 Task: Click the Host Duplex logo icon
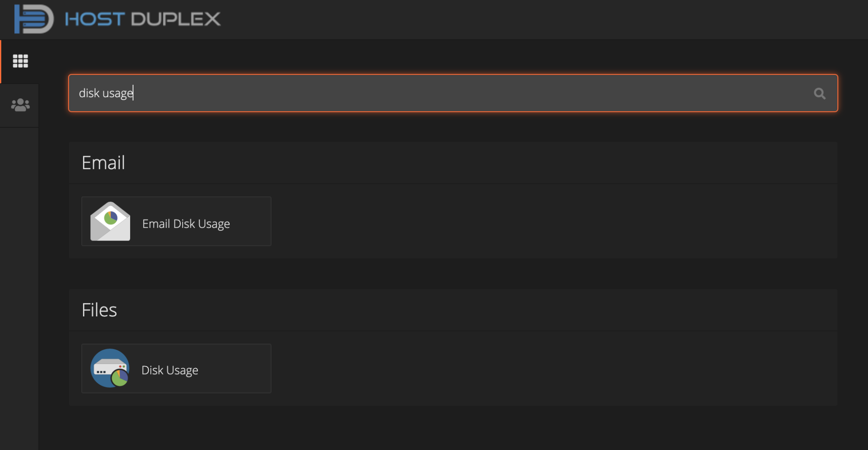34,19
